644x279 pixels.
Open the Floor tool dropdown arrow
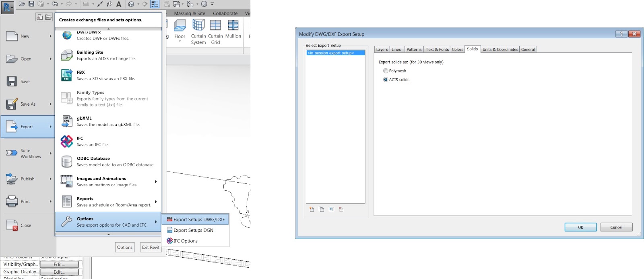(180, 42)
